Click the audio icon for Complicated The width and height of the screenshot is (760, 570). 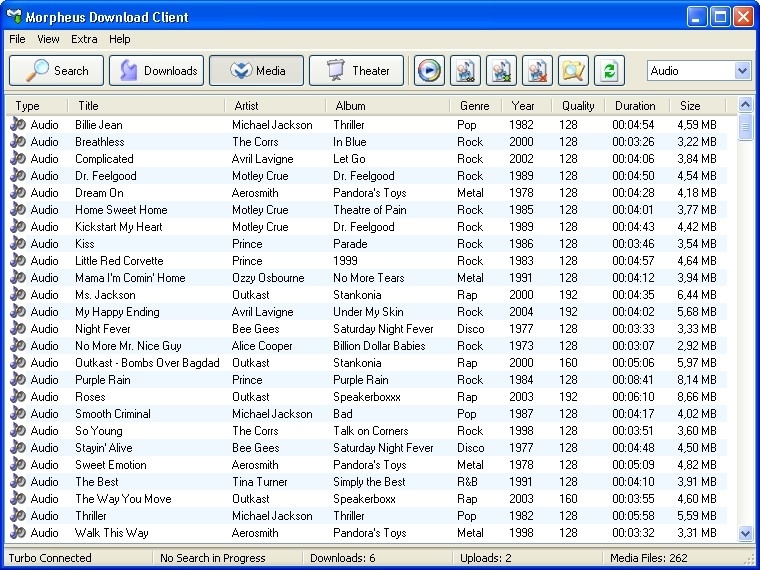pyautogui.click(x=18, y=158)
